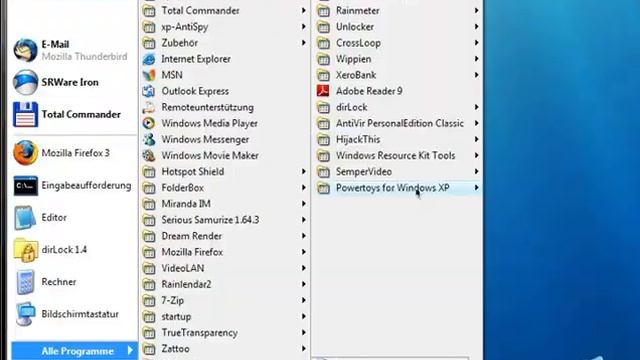640x360 pixels.
Task: Select the TrueTransparency menu entry
Action: [225, 333]
